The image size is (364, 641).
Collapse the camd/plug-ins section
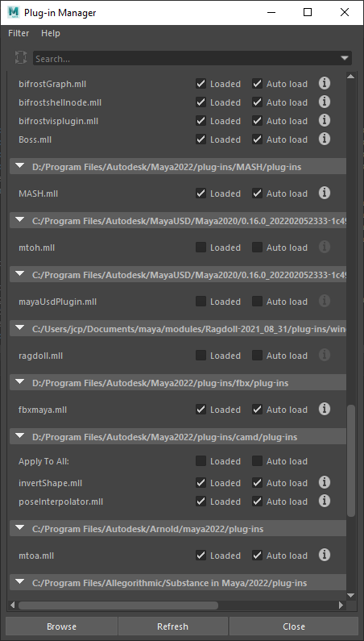pos(19,435)
